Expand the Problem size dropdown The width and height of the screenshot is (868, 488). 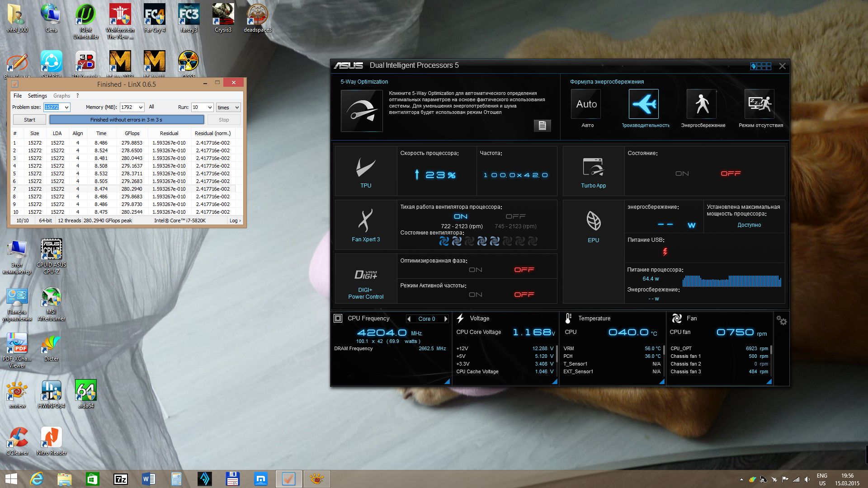[x=66, y=108]
